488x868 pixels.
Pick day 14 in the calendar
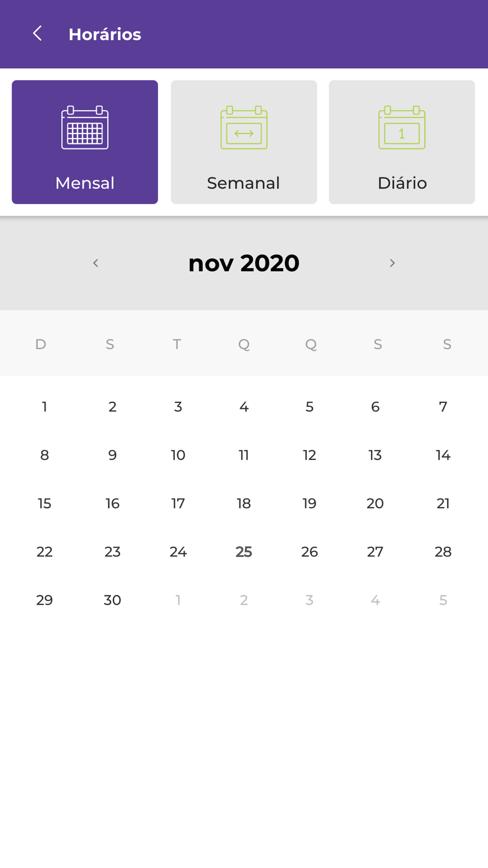[443, 455]
